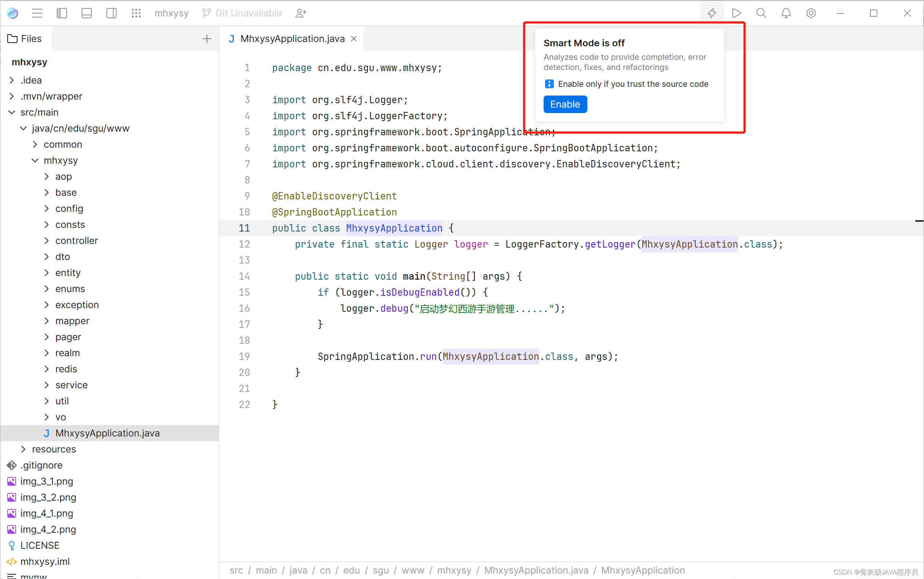Click Git Unavailable in the title bar
Screen dimensions: 924x579
[248, 13]
